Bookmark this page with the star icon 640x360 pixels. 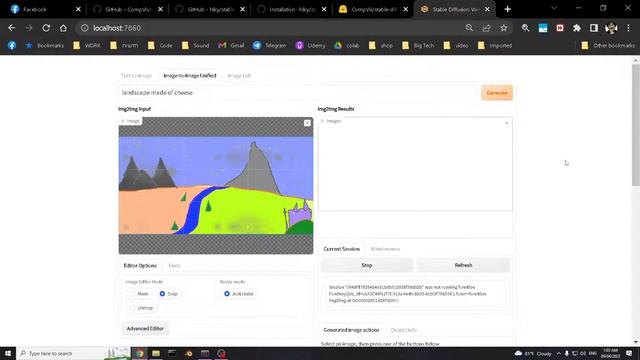(x=504, y=28)
